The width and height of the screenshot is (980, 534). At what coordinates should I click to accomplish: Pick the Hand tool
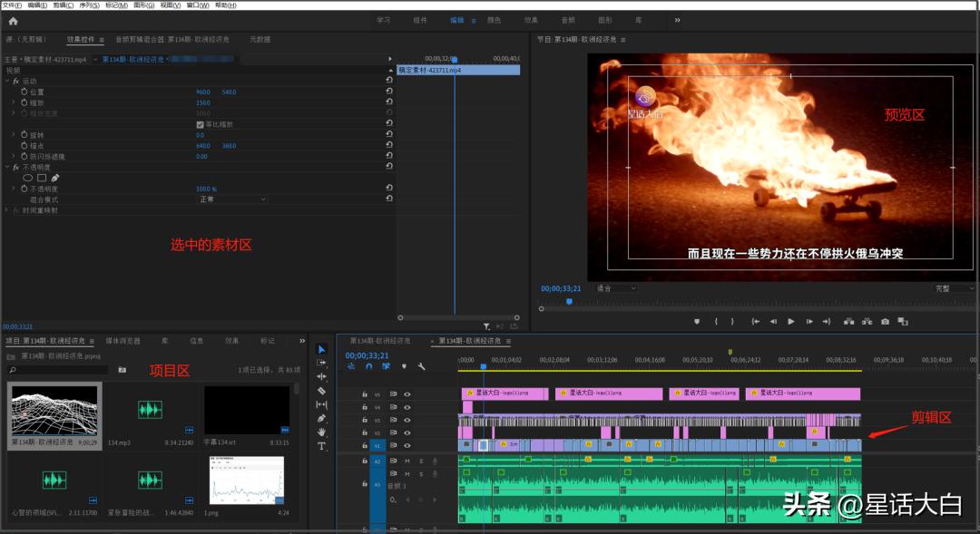click(321, 432)
